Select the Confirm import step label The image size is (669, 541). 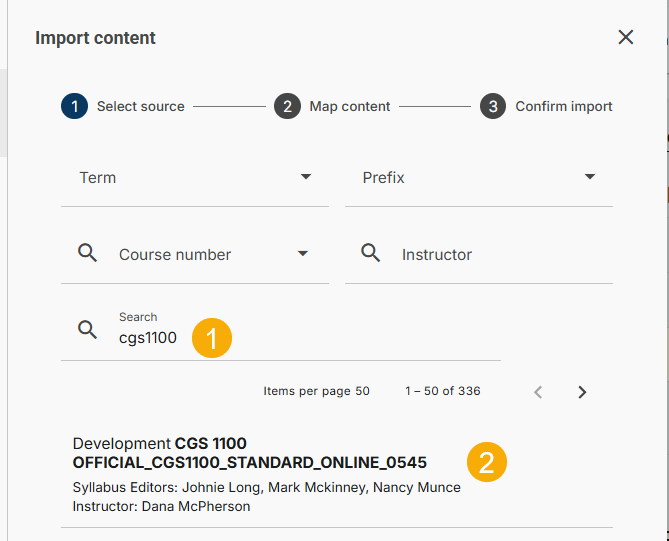click(564, 106)
